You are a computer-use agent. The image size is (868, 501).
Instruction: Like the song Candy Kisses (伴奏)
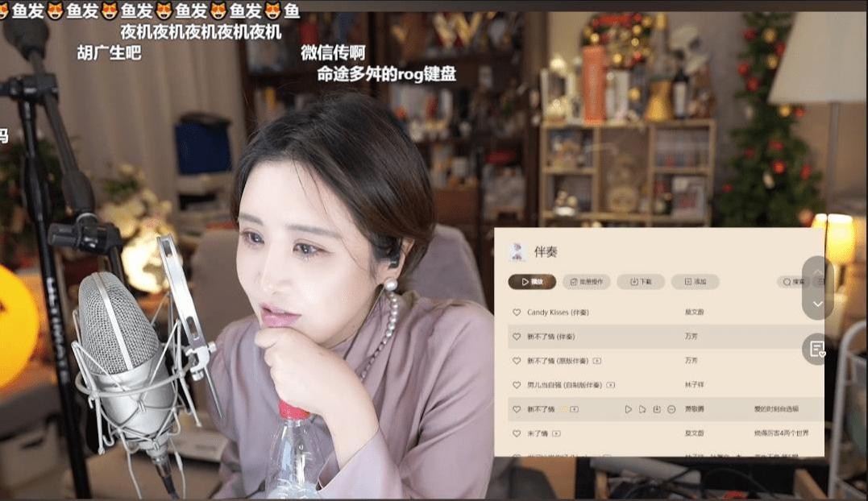point(517,312)
